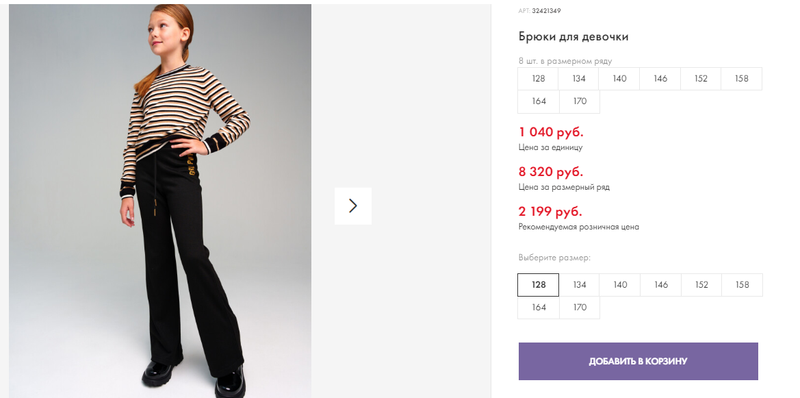Choose size 152 under Выберите размер
800x398 pixels.
point(702,285)
